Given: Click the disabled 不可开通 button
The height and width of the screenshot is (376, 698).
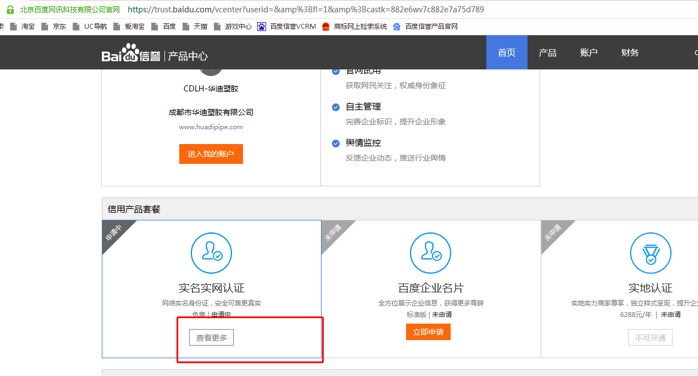Looking at the screenshot, I should point(650,338).
